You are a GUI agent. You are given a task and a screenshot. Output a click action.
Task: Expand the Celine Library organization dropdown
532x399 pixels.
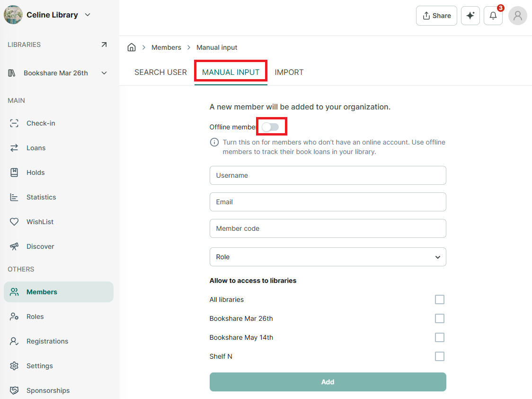pos(88,15)
